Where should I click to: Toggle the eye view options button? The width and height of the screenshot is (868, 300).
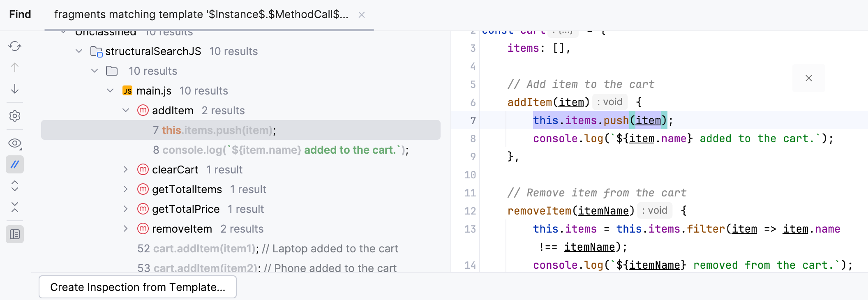pyautogui.click(x=15, y=143)
